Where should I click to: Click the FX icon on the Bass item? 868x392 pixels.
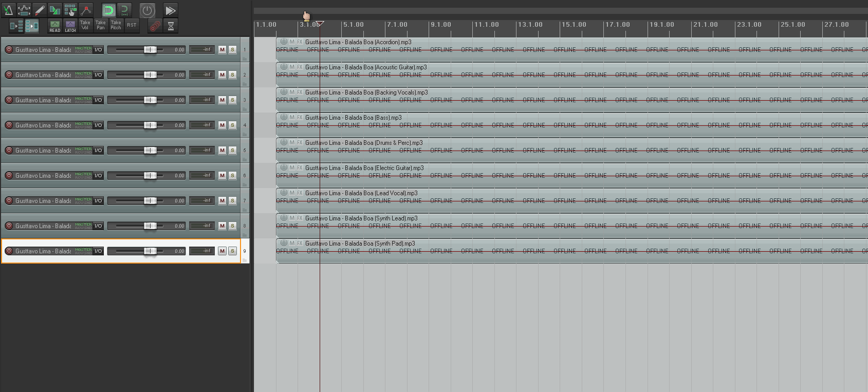300,117
